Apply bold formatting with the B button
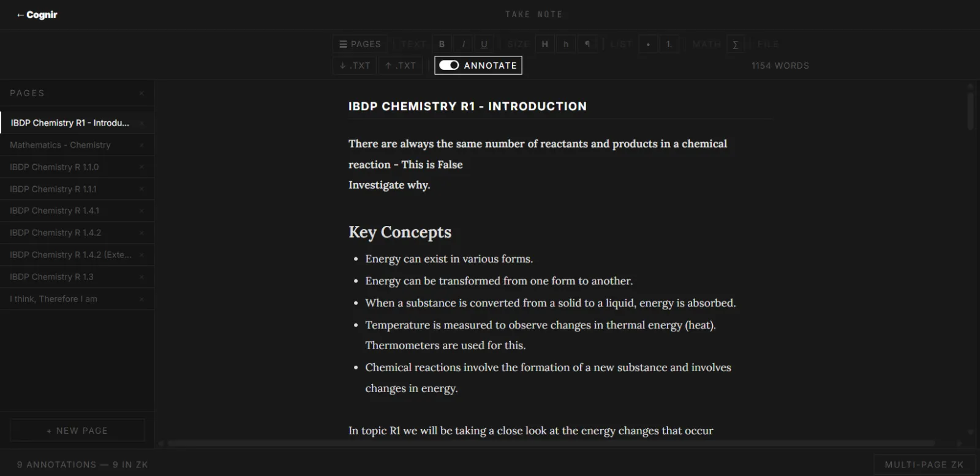Viewport: 980px width, 476px height. [442, 44]
